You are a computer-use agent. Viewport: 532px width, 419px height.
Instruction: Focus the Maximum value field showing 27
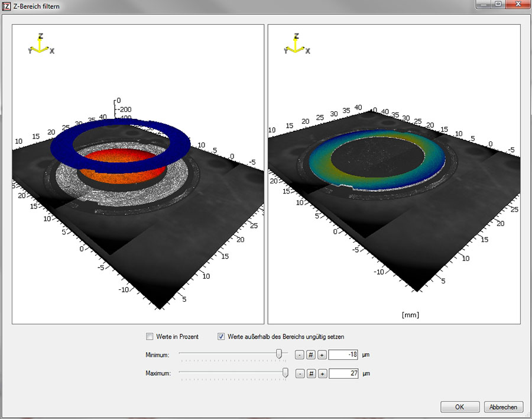pyautogui.click(x=343, y=374)
